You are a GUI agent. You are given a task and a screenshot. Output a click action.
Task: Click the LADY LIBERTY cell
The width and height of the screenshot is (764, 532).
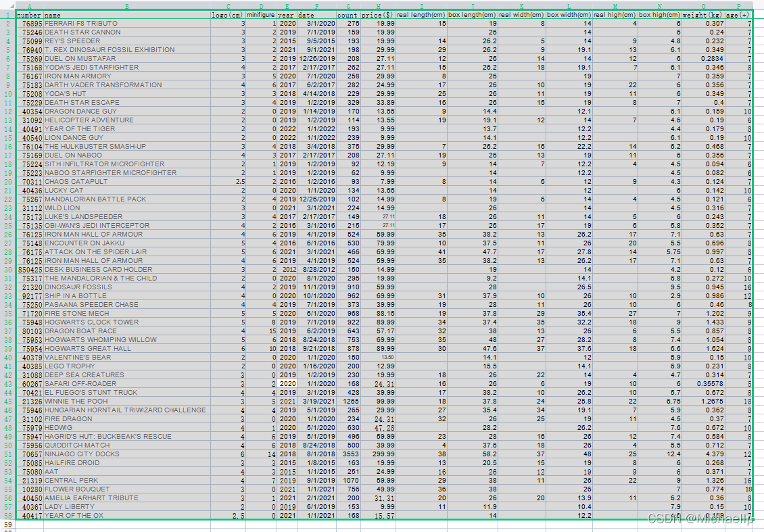click(x=126, y=507)
